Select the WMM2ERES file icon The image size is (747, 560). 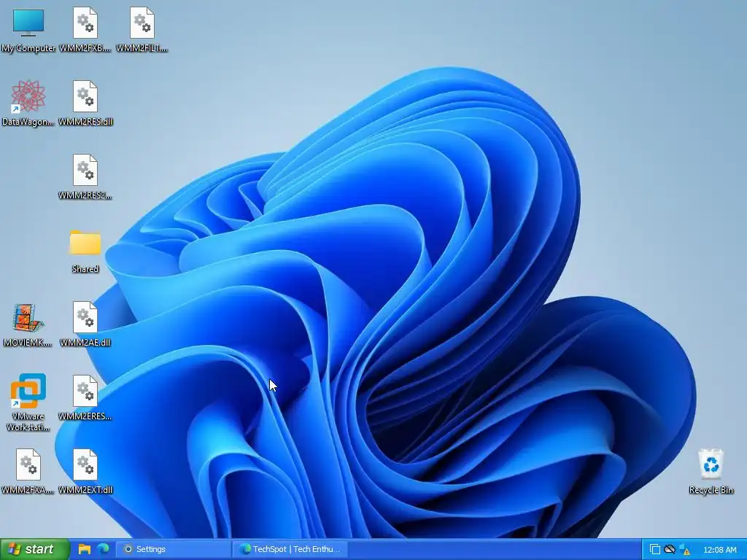click(85, 397)
